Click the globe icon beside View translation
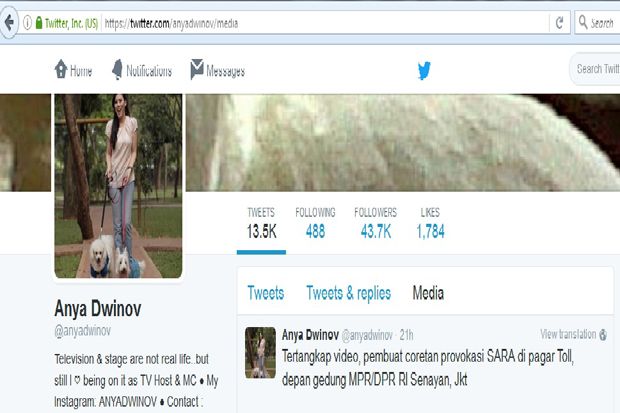Screen dimensions: 620x413 [603, 335]
